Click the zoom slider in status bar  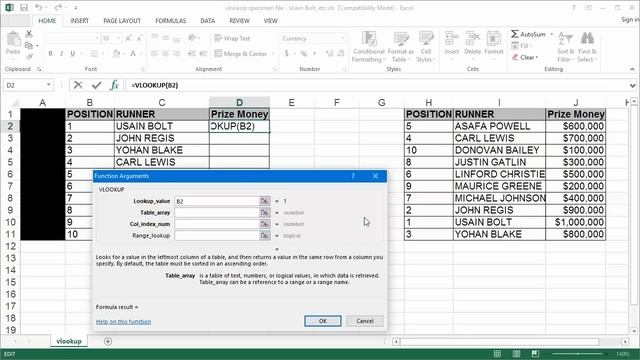pos(578,353)
